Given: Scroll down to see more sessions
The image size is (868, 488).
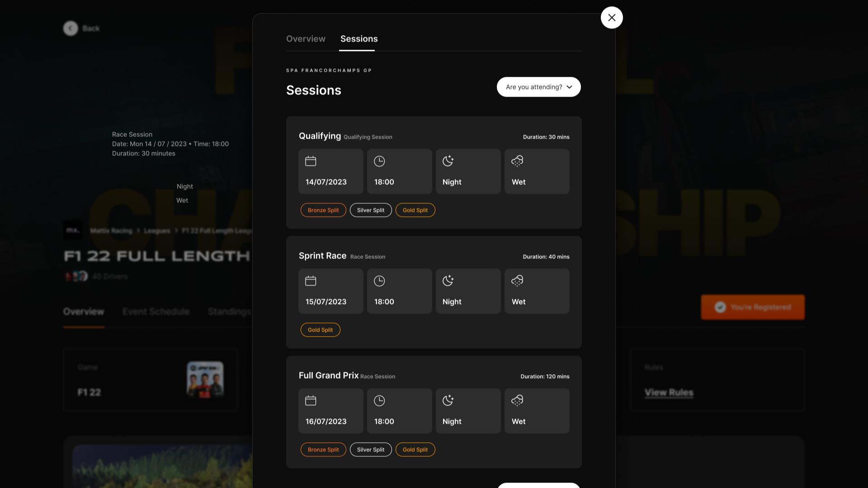Looking at the screenshot, I should (x=538, y=486).
